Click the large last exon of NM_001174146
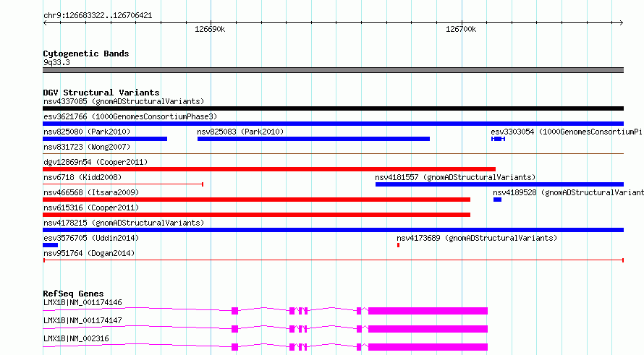This screenshot has height=355, width=644. pos(428,311)
